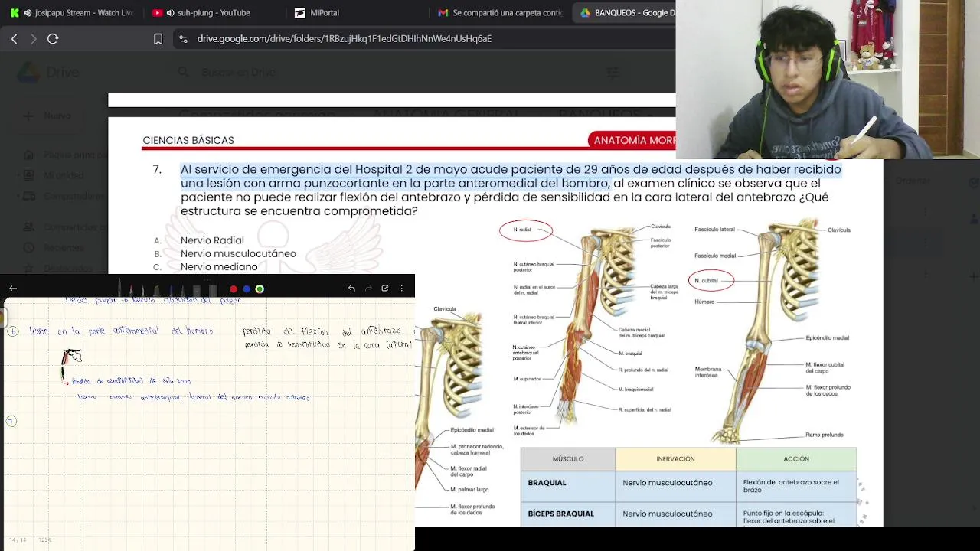Click the '125%' zoom indicator in notes app

coord(45,540)
